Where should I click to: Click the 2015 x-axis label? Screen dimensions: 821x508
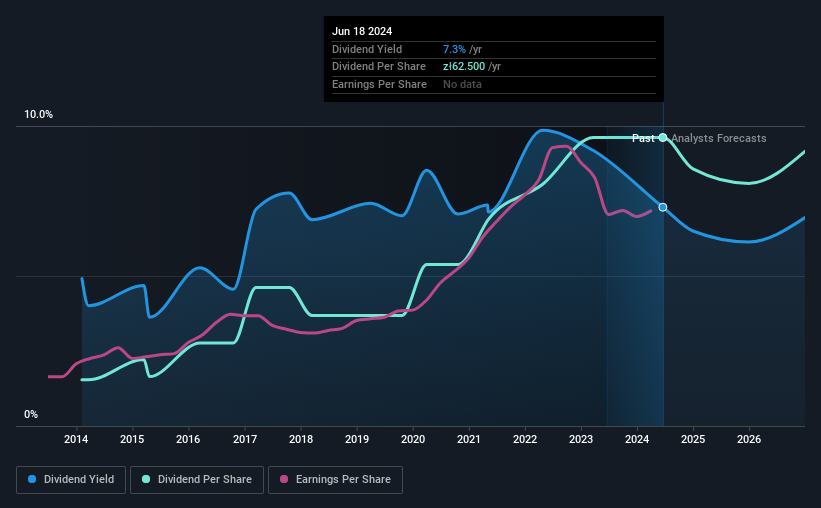coord(132,439)
